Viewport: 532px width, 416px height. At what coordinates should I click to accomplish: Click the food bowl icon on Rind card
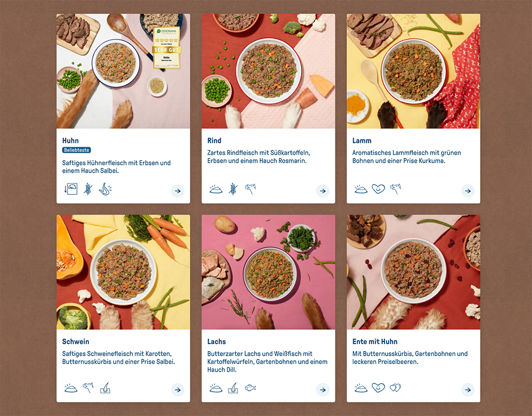pos(216,189)
